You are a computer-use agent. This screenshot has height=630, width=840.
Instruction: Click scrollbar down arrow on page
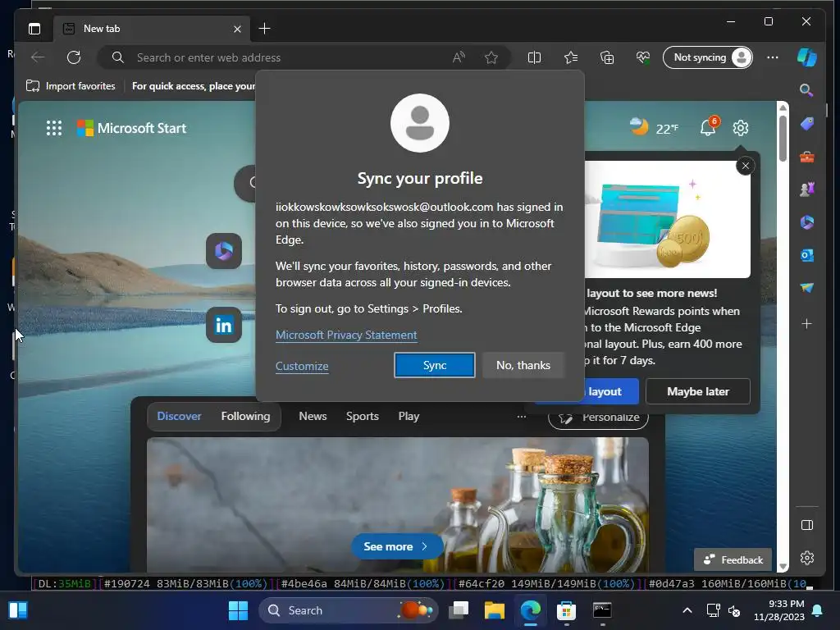[x=783, y=567]
